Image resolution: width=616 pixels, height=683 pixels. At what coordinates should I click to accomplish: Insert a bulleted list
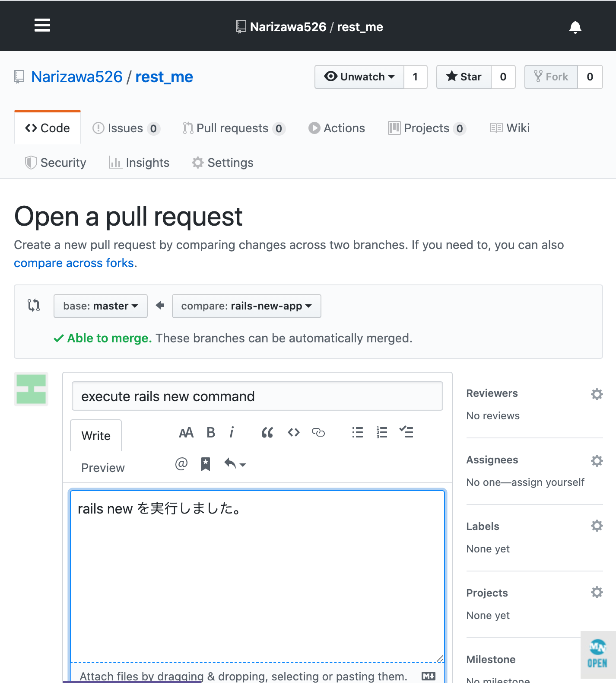358,433
